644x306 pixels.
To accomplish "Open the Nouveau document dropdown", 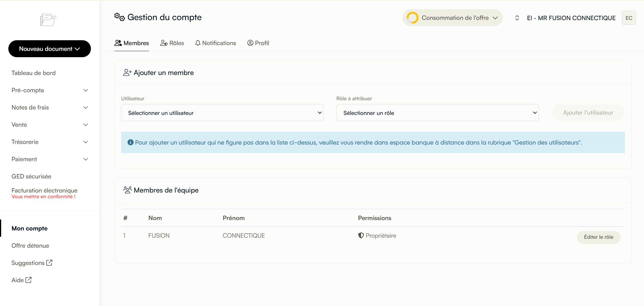I will (x=49, y=49).
